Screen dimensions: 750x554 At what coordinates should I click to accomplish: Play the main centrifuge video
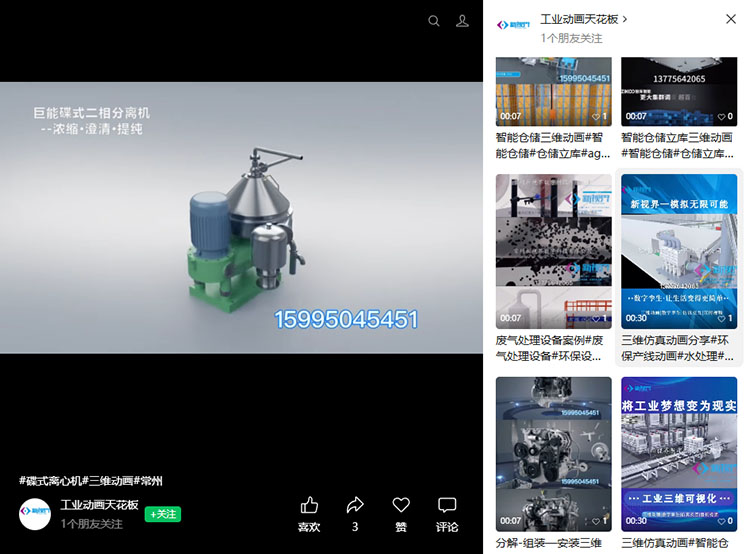(x=242, y=218)
